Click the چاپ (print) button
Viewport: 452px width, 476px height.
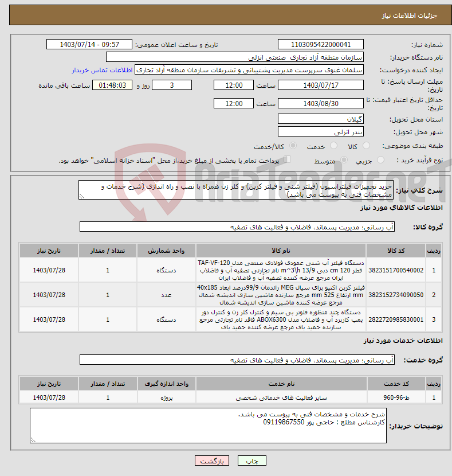pos(252,461)
